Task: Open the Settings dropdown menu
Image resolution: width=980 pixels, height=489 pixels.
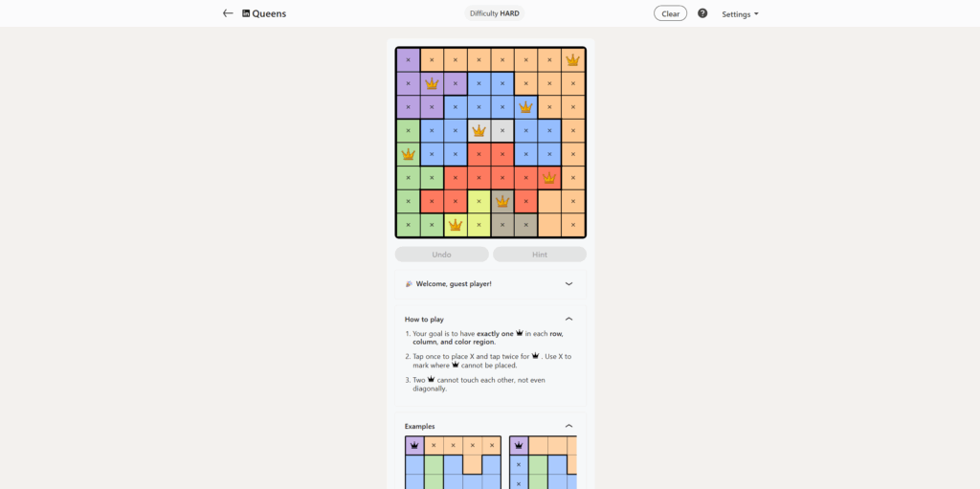Action: click(x=740, y=14)
